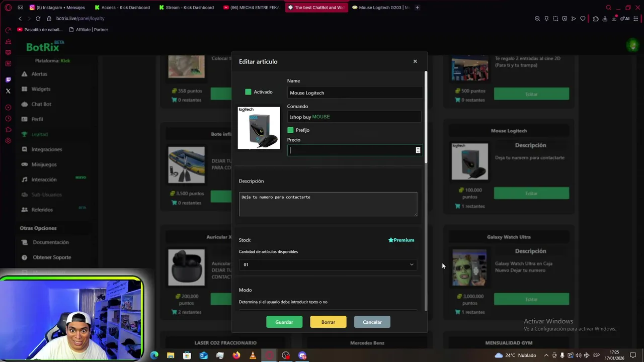Click Editar on the cinema tickets card
This screenshot has width=644, height=362.
(531, 94)
